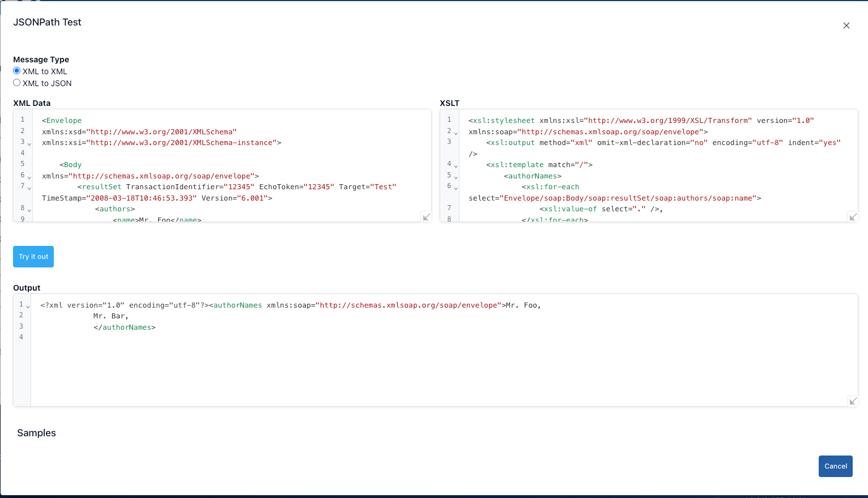The image size is (868, 498).
Task: Collapse the Output fold arrow at line 1
Action: tap(28, 307)
